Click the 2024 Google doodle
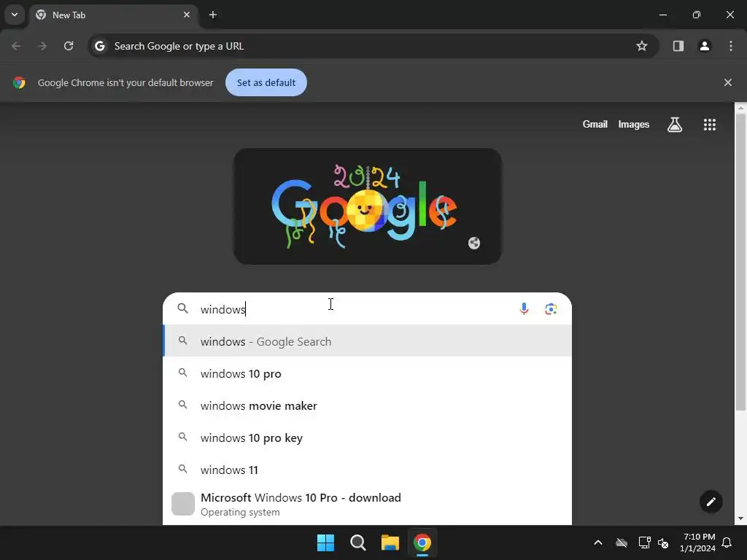Screen dimensions: 747x560 point(368,206)
